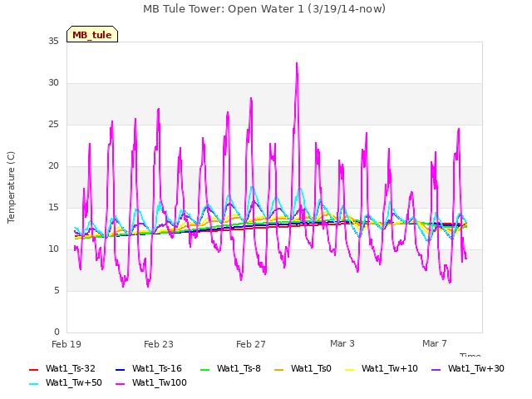Click the cyan Wat1_Tw+50 legend swatch
The height and width of the screenshot is (399, 532).
tap(33, 384)
